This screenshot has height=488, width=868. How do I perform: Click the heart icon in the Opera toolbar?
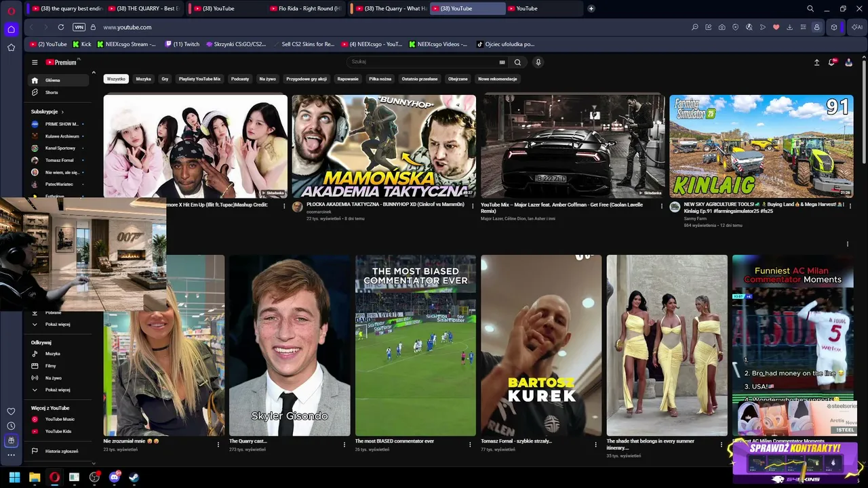pos(776,27)
